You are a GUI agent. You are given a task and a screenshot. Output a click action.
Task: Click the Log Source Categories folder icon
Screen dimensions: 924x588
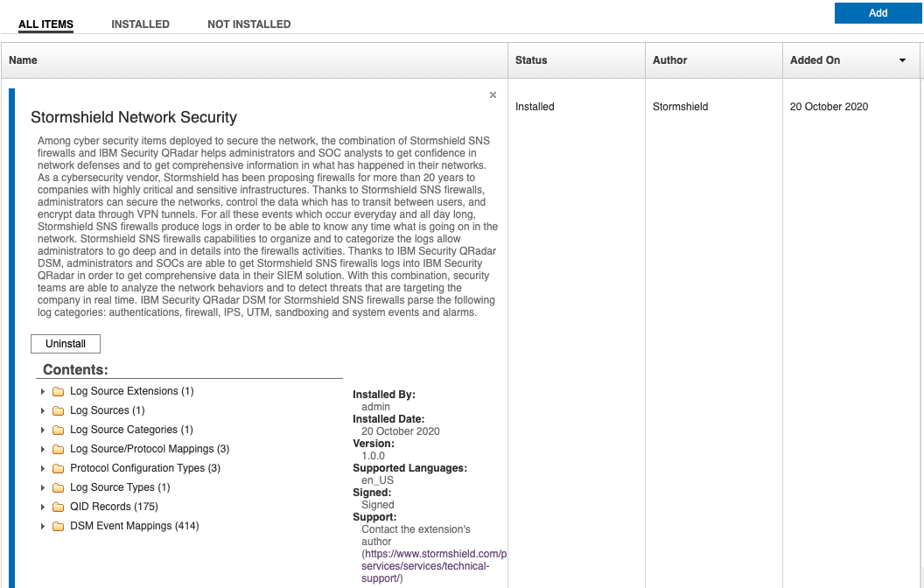point(59,430)
